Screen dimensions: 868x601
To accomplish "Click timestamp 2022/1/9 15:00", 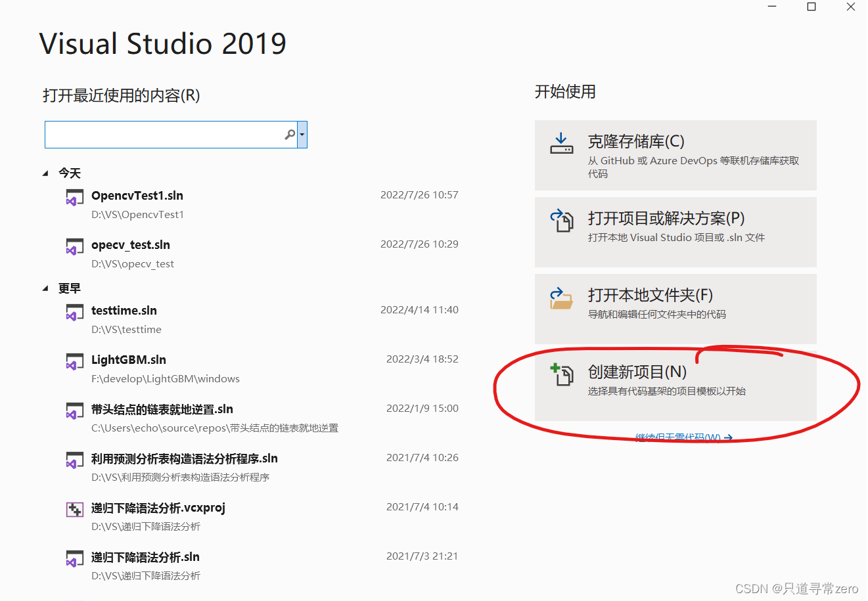I will tap(423, 409).
